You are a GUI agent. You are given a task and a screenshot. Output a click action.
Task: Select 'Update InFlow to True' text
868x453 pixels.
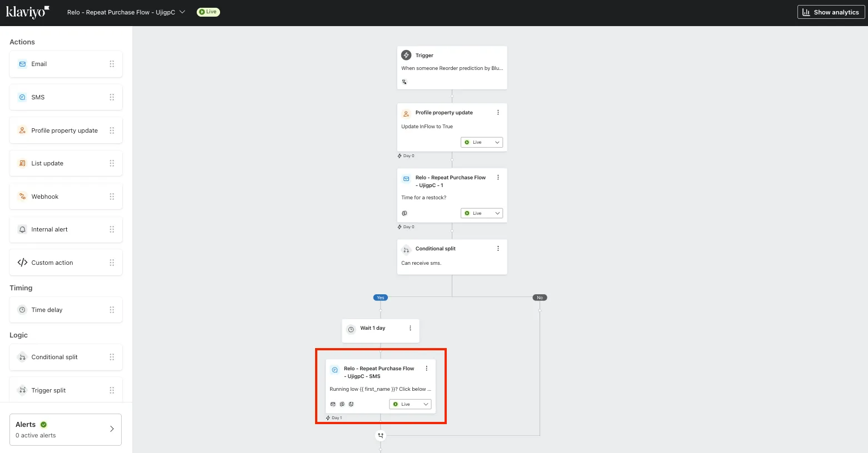(427, 127)
